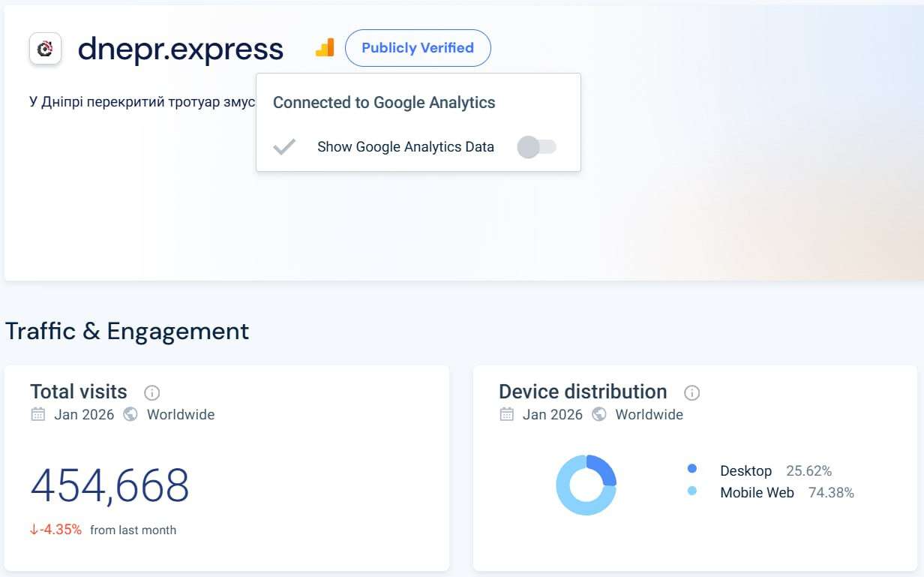Click the Desktop blue legend dot
Viewport: 924px width, 577px height.
coord(691,469)
